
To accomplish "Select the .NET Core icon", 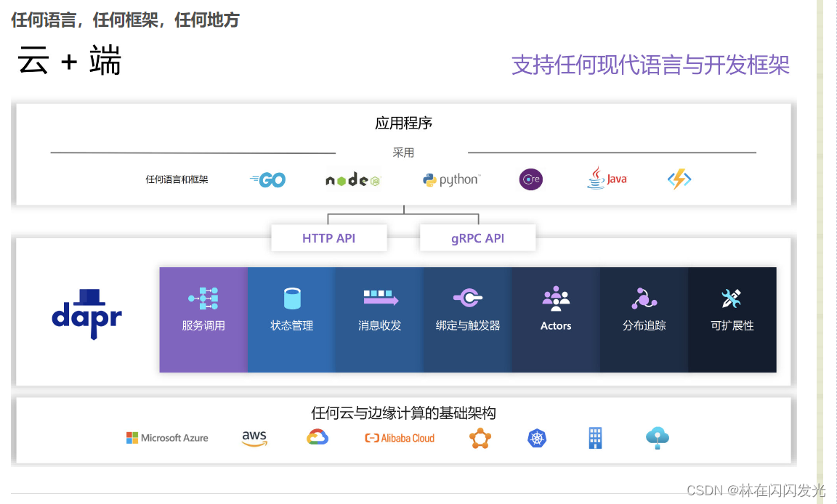I will point(530,179).
